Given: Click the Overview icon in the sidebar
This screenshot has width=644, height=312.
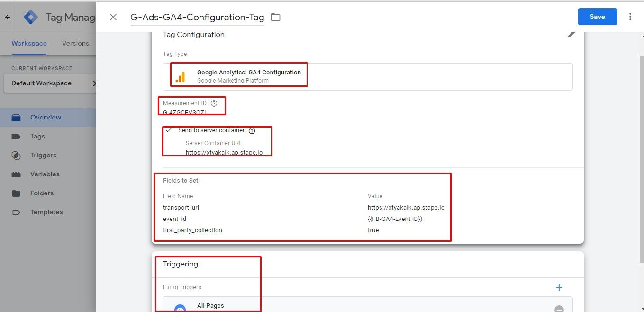Looking at the screenshot, I should (x=17, y=118).
